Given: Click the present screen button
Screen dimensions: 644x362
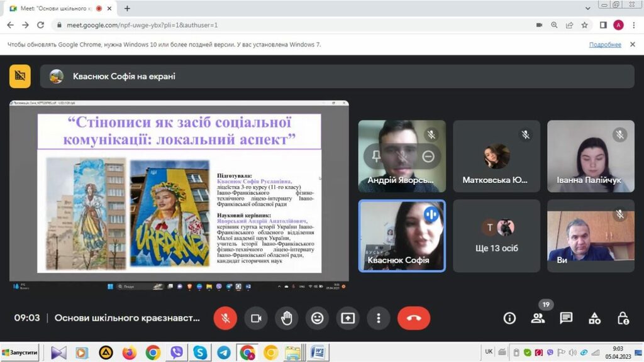Looking at the screenshot, I should (348, 318).
